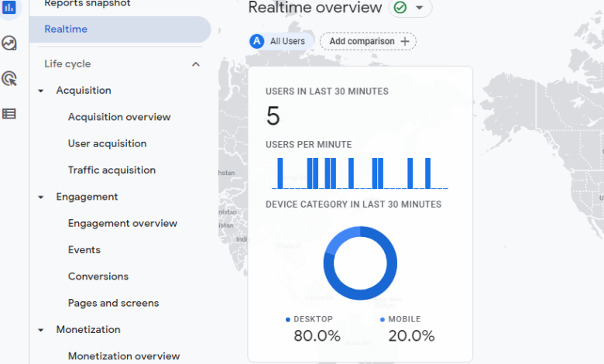Open the dropdown arrow beside Realtime overview
604x364 pixels.
coord(420,7)
